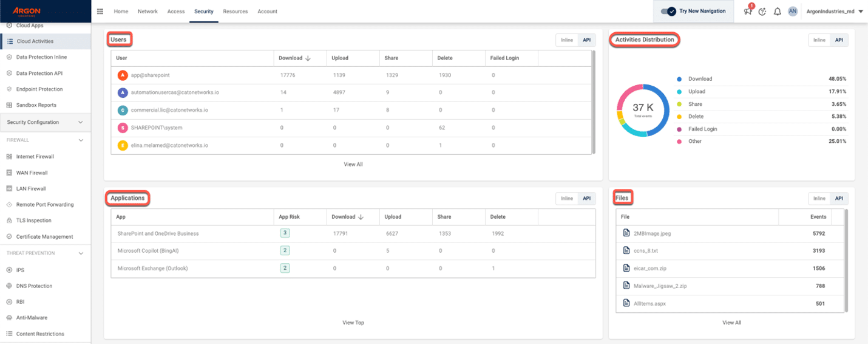Switch Users panel to API

(586, 40)
